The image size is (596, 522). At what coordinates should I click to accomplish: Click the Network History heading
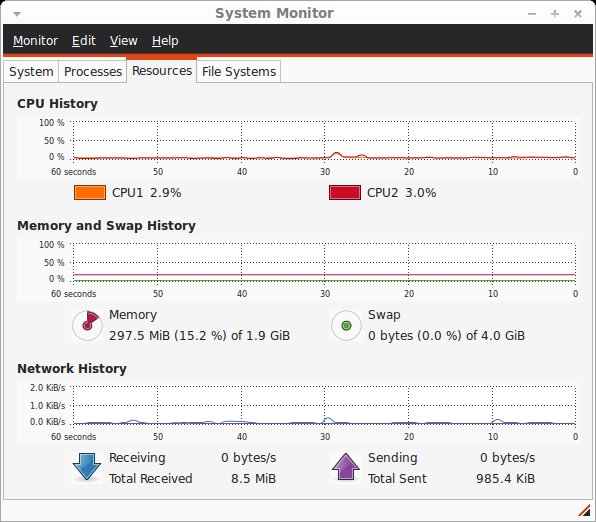(x=72, y=368)
